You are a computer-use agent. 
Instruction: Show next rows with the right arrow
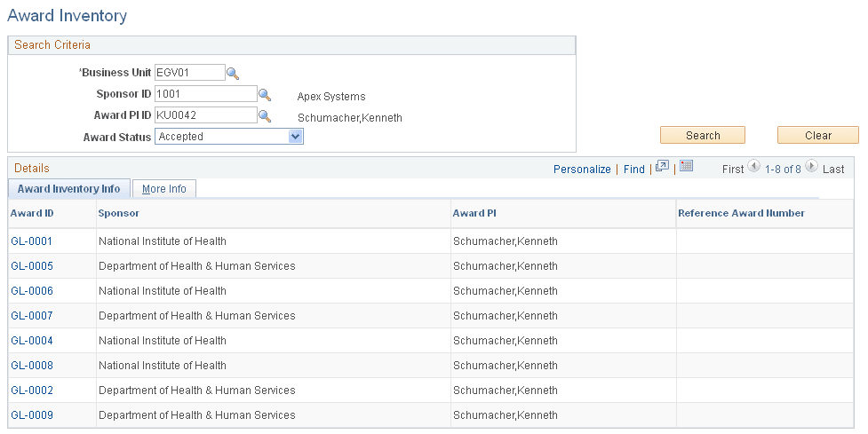[811, 167]
